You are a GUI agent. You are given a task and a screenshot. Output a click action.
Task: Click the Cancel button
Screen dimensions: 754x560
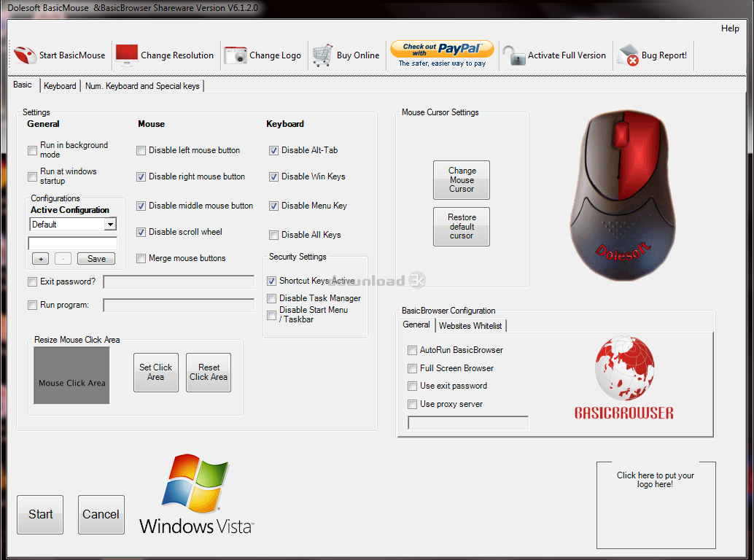pos(101,514)
